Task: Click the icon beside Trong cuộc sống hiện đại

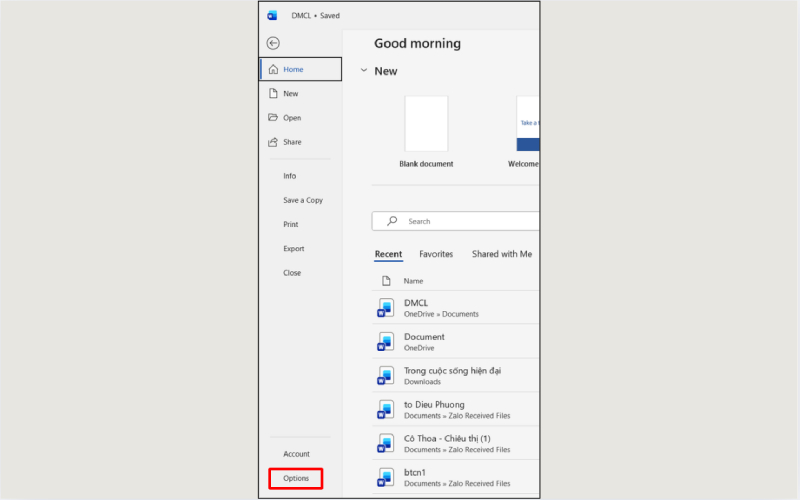Action: [x=386, y=376]
